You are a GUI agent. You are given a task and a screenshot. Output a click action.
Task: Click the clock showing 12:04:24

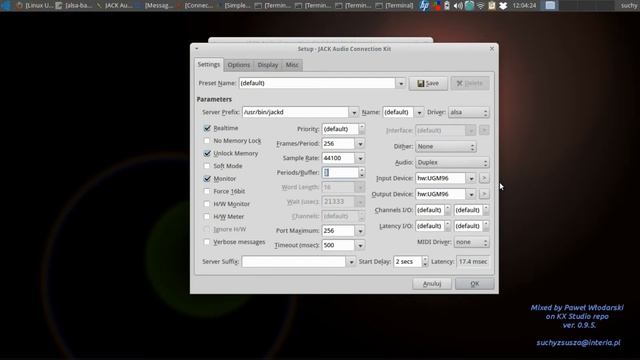[x=524, y=6]
